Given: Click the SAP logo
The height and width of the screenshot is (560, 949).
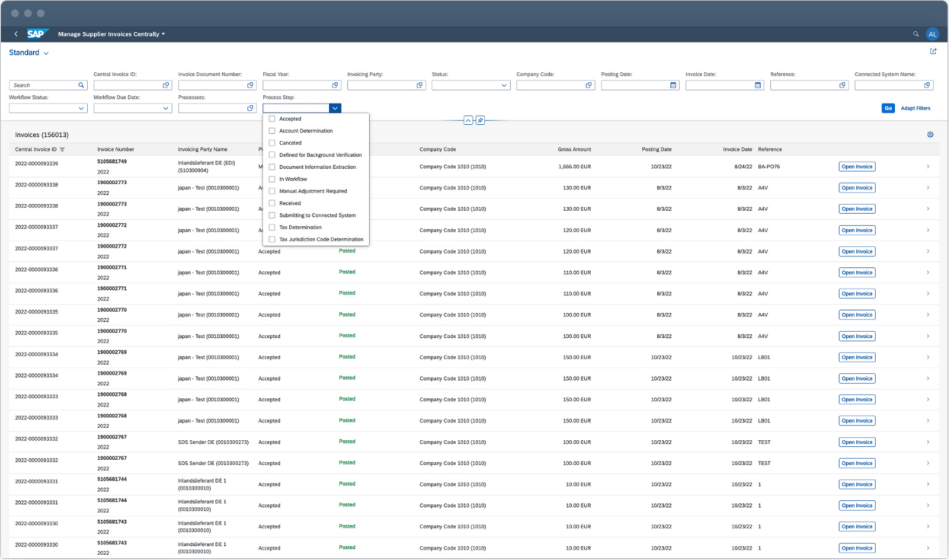Looking at the screenshot, I should click(37, 34).
